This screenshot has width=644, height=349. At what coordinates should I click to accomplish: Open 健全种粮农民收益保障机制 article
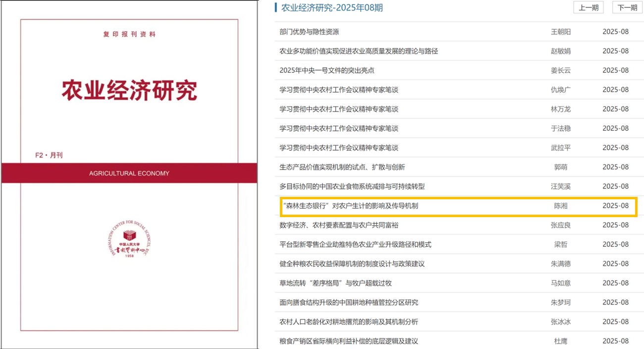[352, 264]
